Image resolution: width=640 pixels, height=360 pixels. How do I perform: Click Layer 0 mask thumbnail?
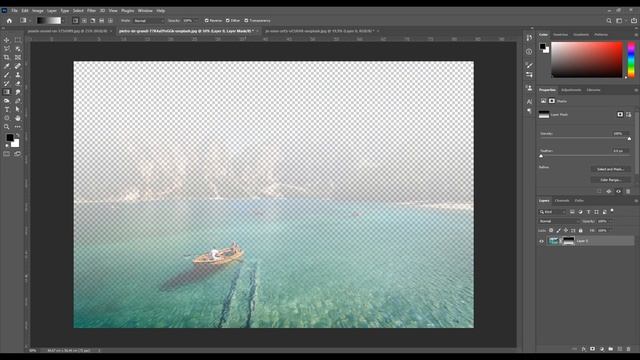click(x=569, y=241)
